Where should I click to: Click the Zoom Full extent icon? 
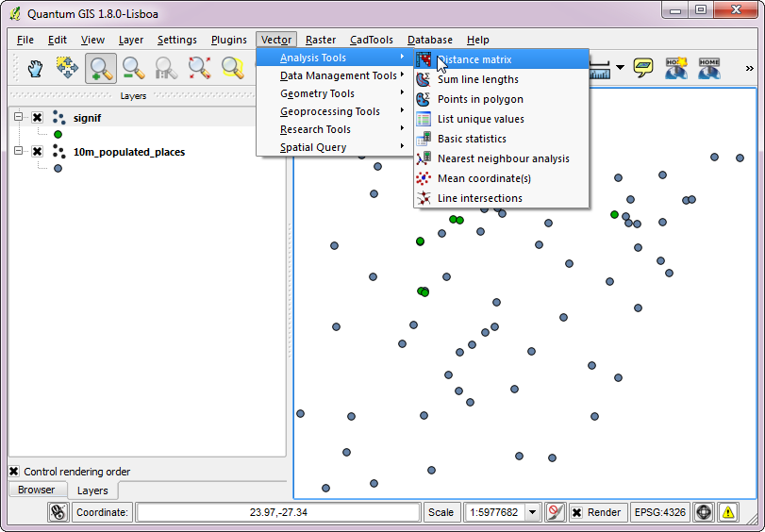(200, 68)
